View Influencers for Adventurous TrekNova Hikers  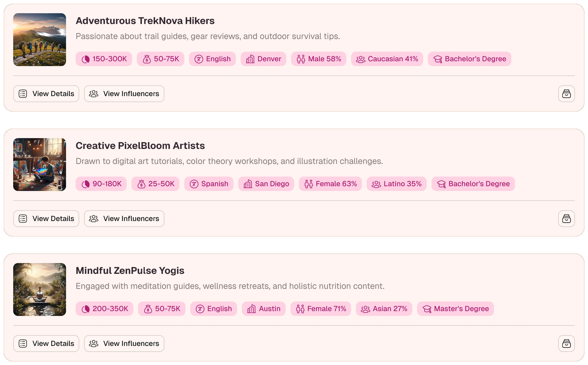(x=124, y=94)
